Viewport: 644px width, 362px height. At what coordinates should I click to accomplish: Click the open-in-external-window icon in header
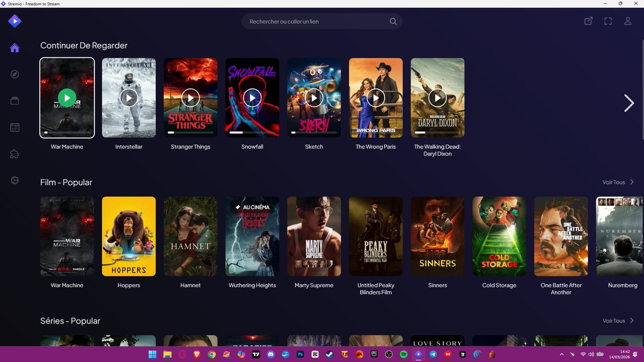click(588, 21)
